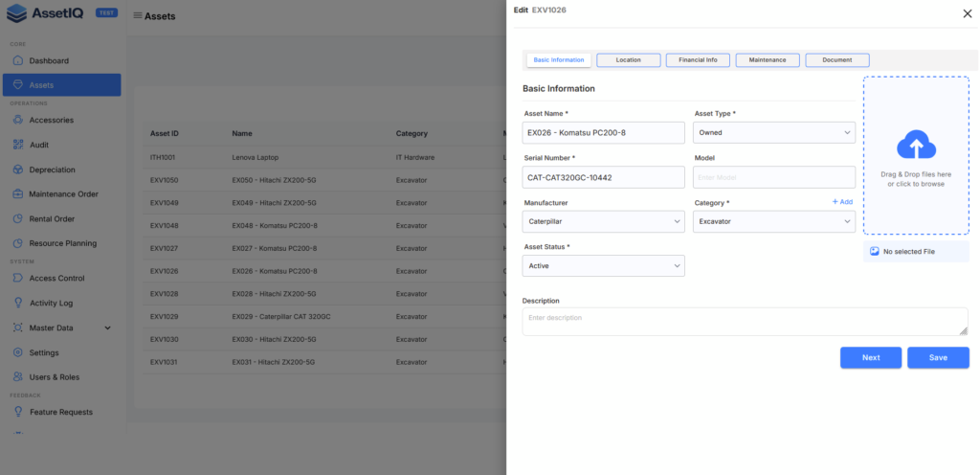This screenshot has width=980, height=475.
Task: Click EX029 - Caterpillar CAT 320GC name cell
Action: [281, 317]
